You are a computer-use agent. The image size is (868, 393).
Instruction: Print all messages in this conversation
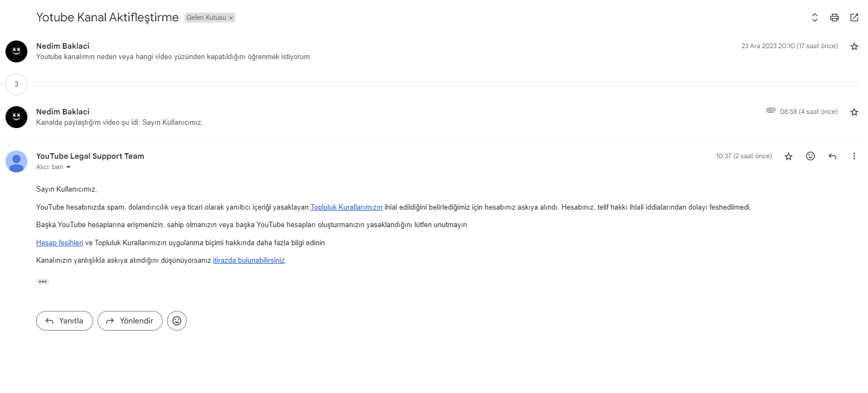[834, 18]
